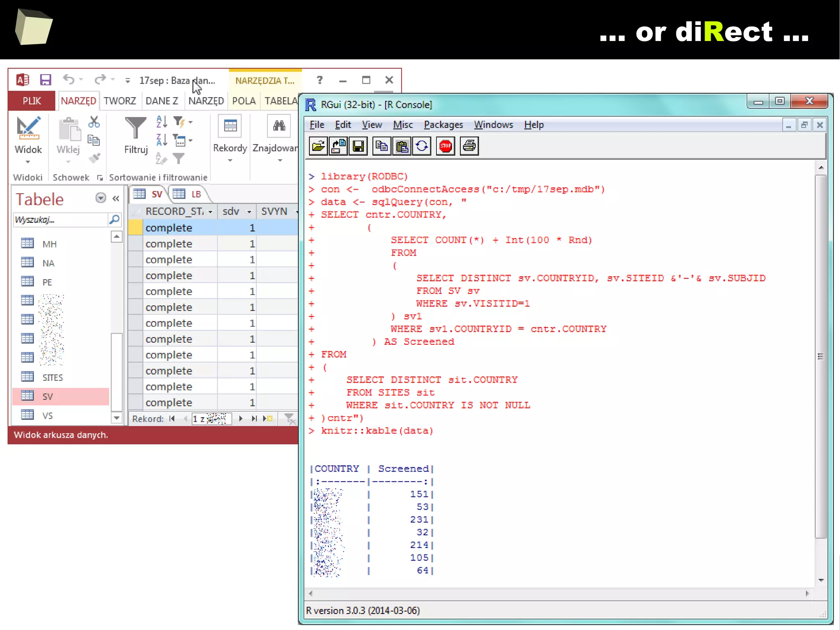
Task: Toggle the filter button in record navigator
Action: click(290, 419)
